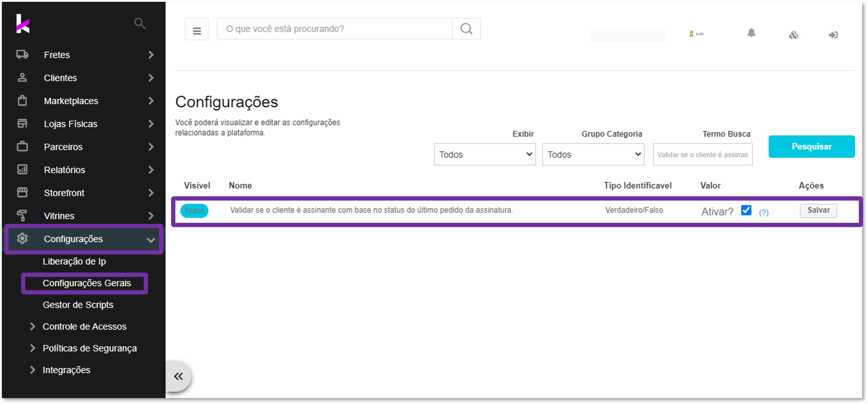Select Controle de Acessos menu item
This screenshot has height=404, width=868.
(x=84, y=326)
